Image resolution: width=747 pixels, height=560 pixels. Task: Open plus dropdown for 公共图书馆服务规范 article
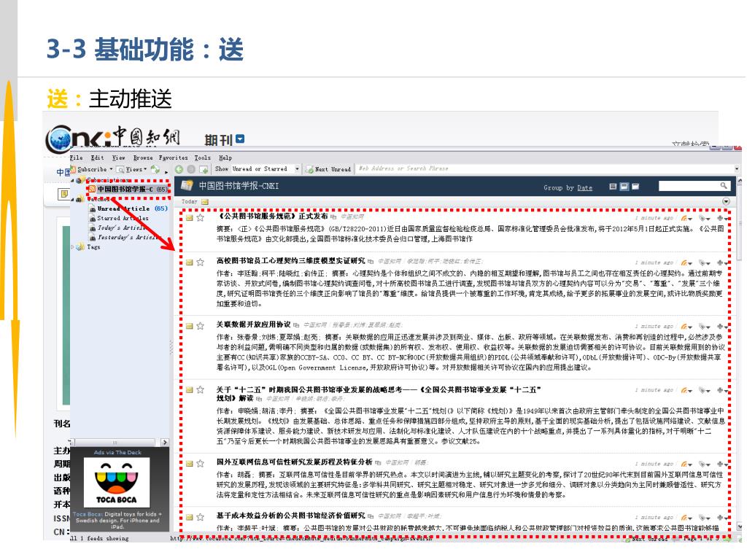723,218
